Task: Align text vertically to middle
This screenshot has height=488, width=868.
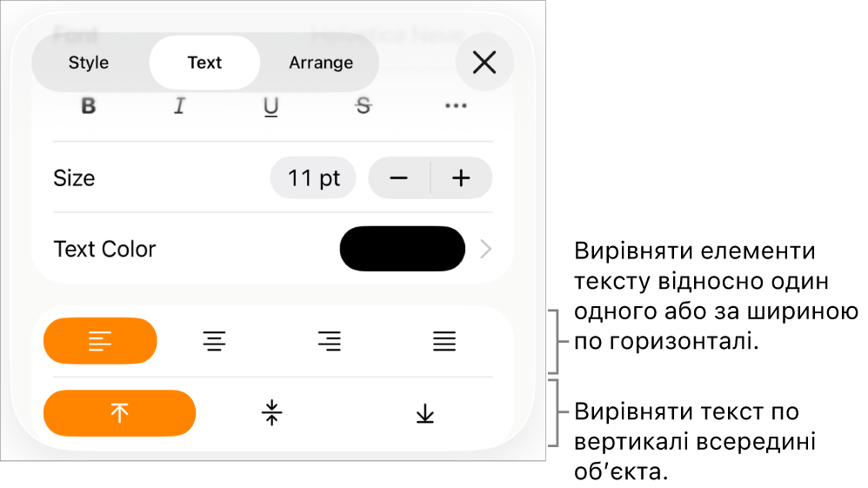Action: click(x=272, y=413)
